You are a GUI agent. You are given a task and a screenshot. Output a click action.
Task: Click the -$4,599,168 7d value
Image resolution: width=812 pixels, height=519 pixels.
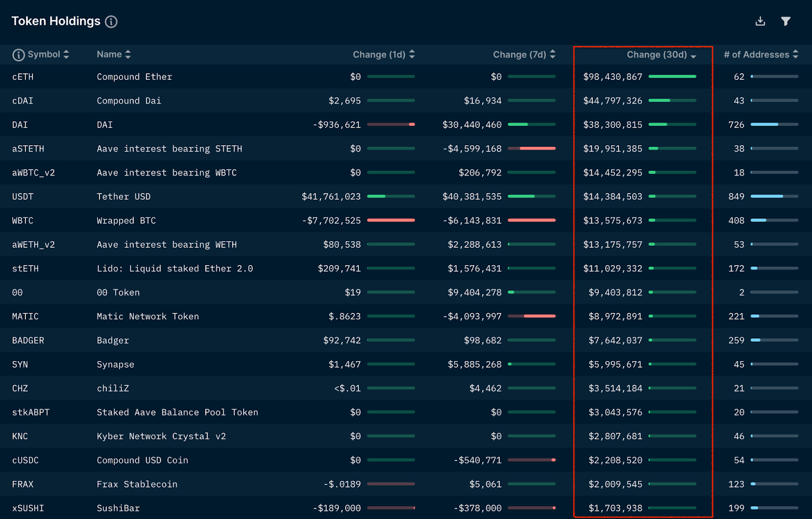click(472, 149)
